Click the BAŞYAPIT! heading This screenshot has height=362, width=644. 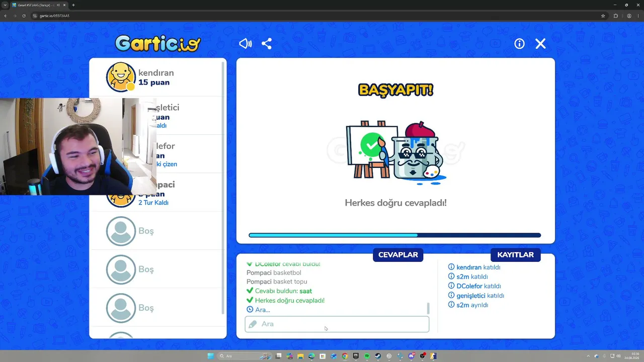395,90
